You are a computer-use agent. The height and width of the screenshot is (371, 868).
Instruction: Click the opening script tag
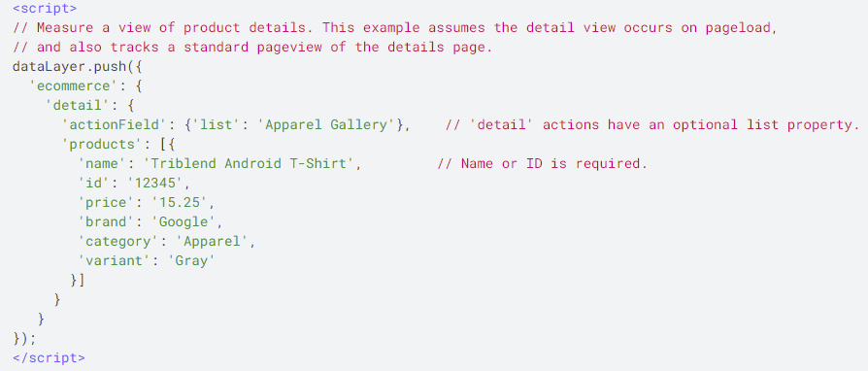click(45, 9)
